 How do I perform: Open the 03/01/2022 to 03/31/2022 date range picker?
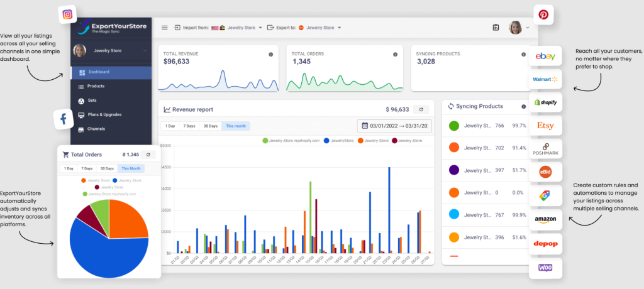pyautogui.click(x=395, y=126)
